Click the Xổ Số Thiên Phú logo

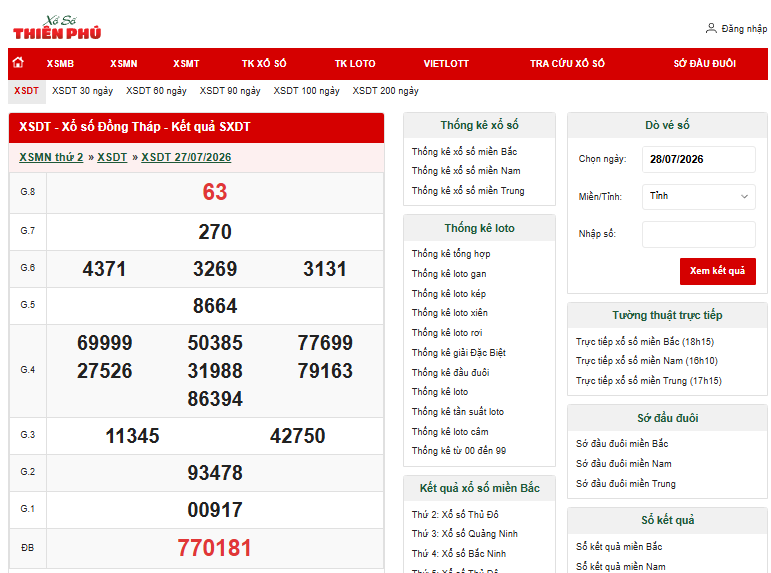(57, 28)
